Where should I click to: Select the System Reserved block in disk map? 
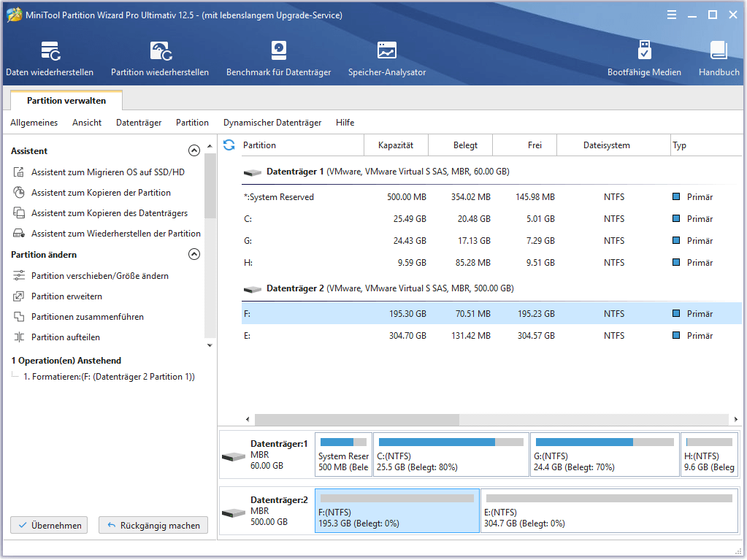pos(343,454)
